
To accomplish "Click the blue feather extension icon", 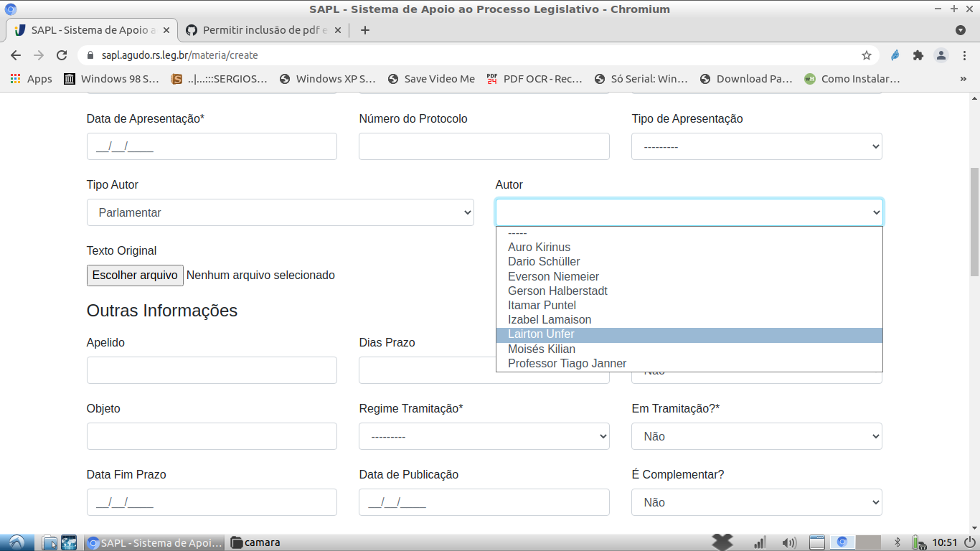I will click(x=895, y=55).
